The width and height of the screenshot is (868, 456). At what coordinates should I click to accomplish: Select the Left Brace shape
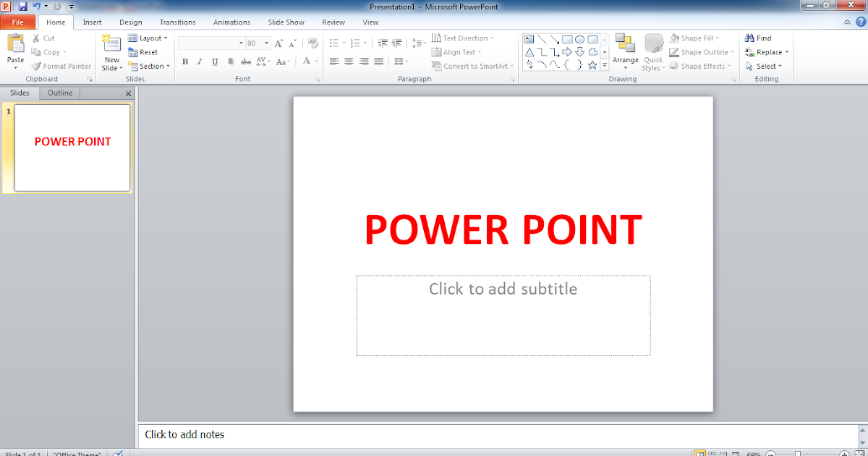point(567,65)
